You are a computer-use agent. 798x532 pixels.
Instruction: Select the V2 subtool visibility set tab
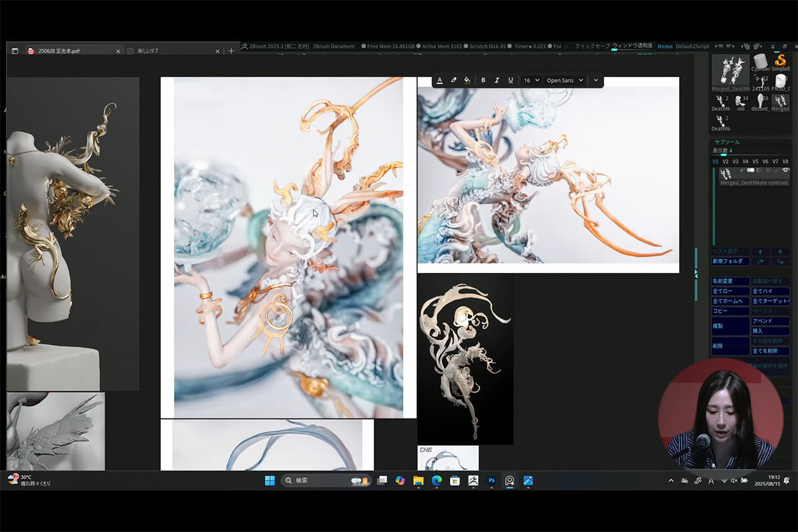(725, 162)
